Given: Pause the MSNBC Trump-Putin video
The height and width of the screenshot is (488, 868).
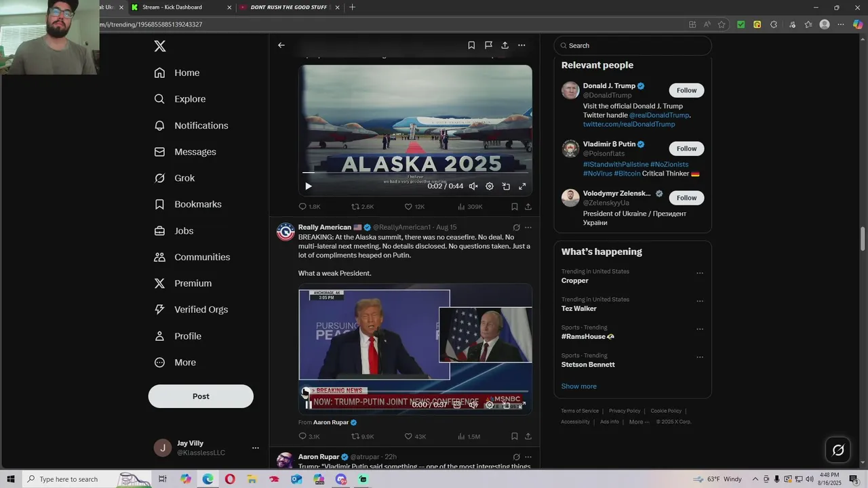Looking at the screenshot, I should pos(309,405).
